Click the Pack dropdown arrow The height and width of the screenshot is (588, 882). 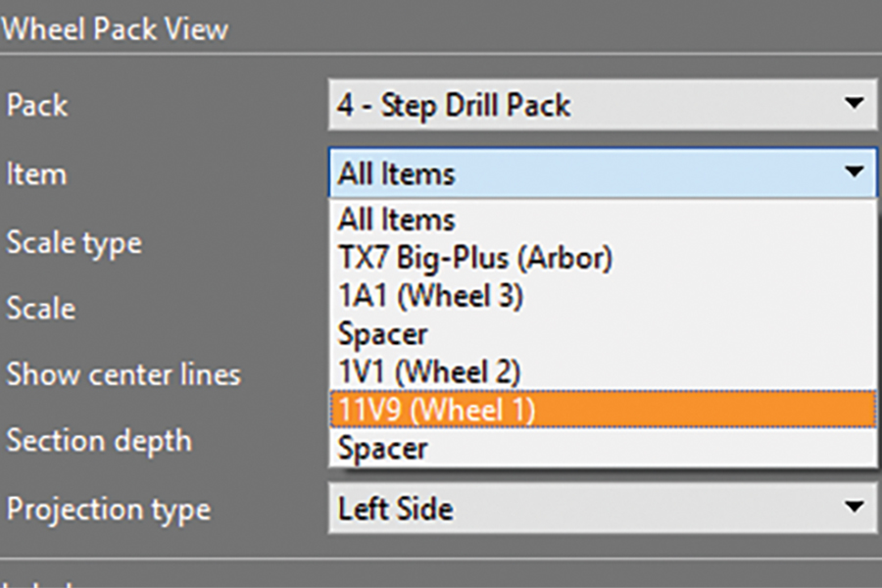854,105
